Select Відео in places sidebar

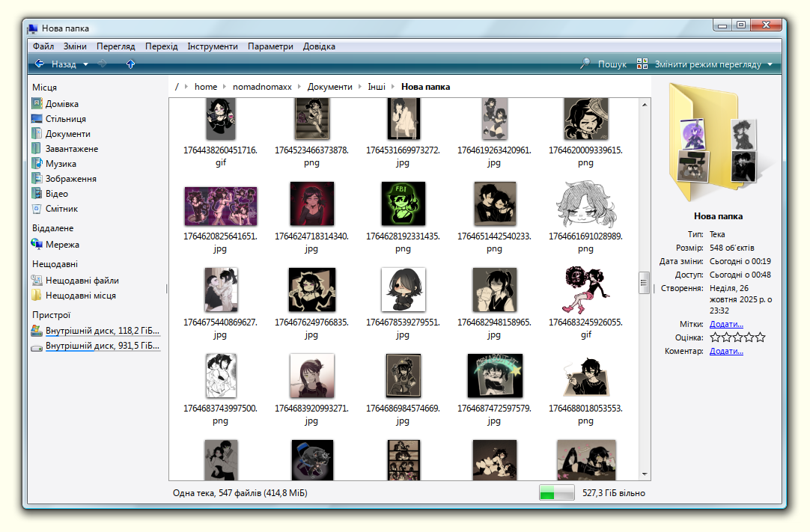50,194
